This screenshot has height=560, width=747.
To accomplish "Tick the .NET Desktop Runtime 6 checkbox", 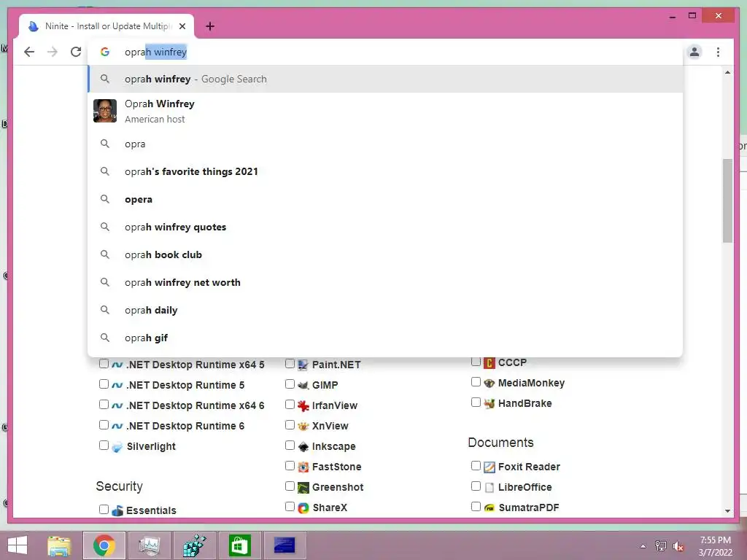I will click(x=104, y=425).
